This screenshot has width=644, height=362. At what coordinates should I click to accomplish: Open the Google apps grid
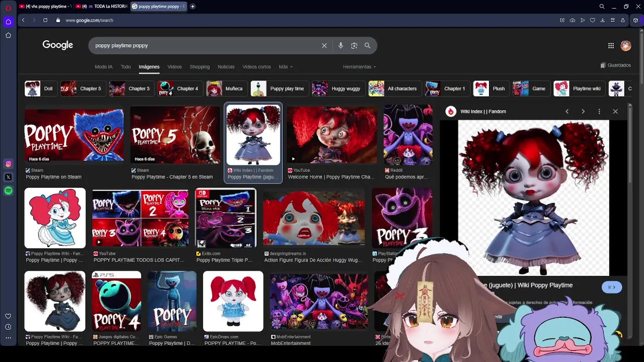(x=611, y=45)
